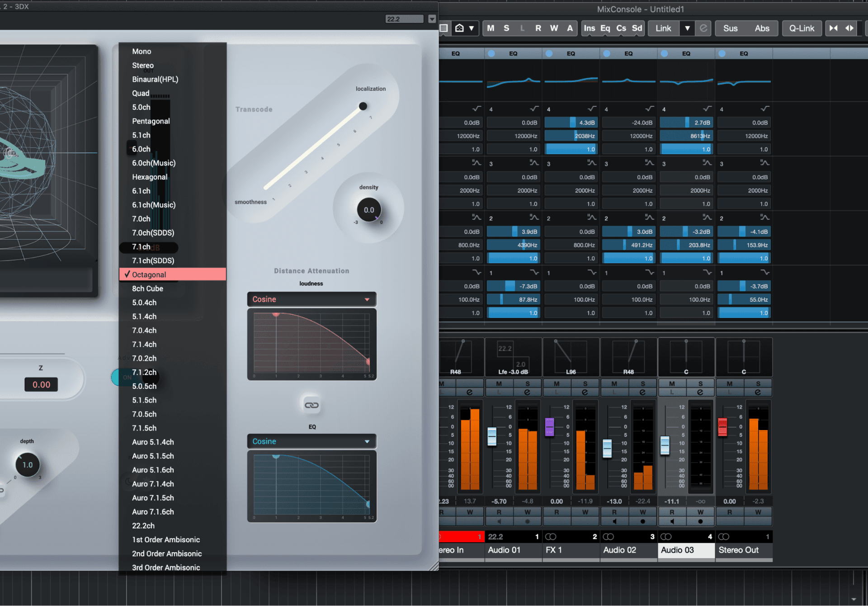Enable read automation on Stereo Out

(x=730, y=512)
